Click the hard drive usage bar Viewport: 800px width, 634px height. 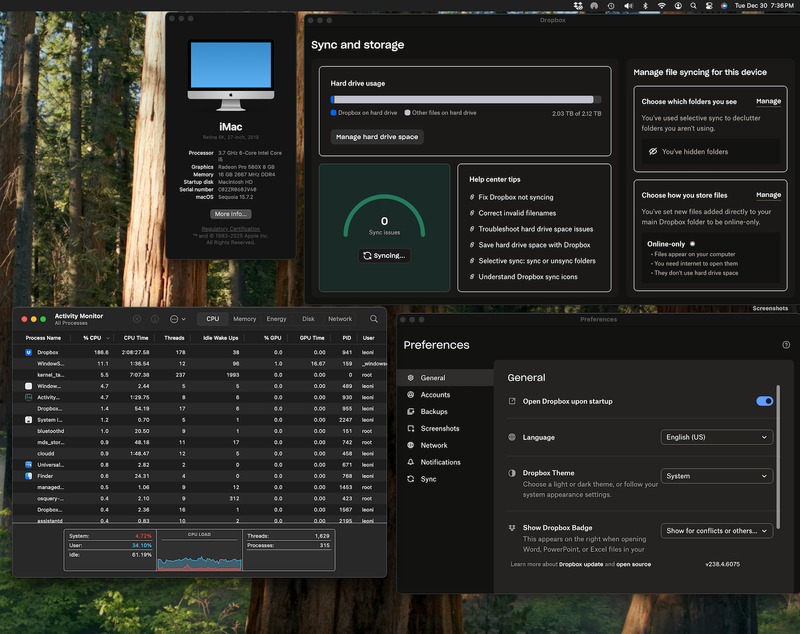tap(465, 100)
